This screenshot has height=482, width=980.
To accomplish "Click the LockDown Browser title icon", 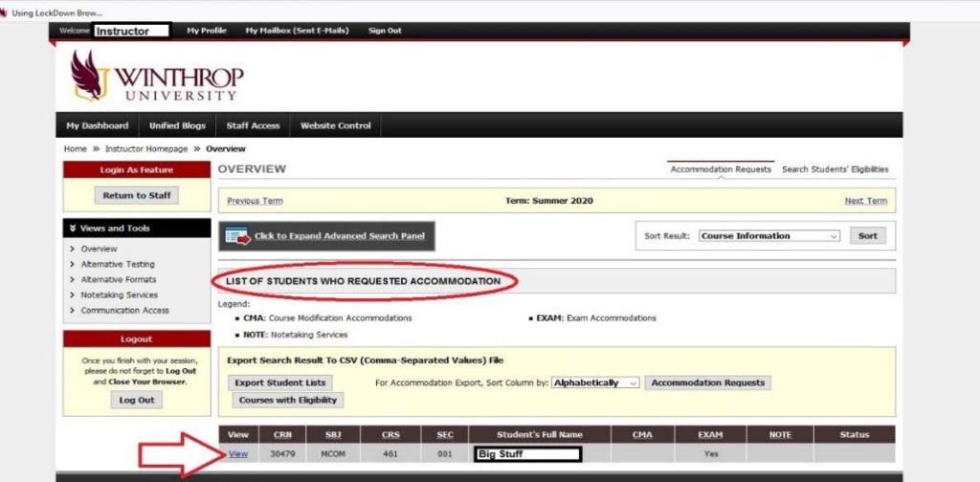I will (x=4, y=12).
